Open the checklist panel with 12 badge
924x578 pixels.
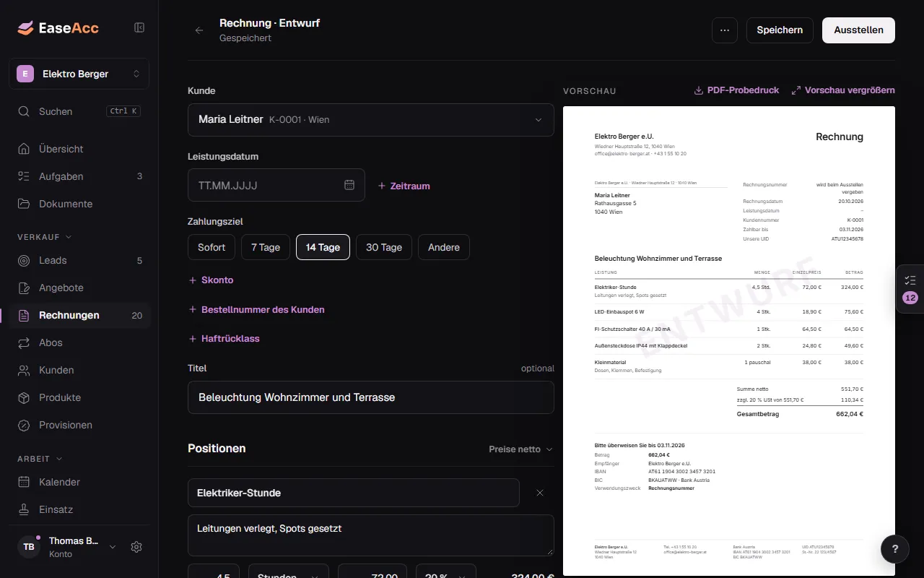(910, 288)
